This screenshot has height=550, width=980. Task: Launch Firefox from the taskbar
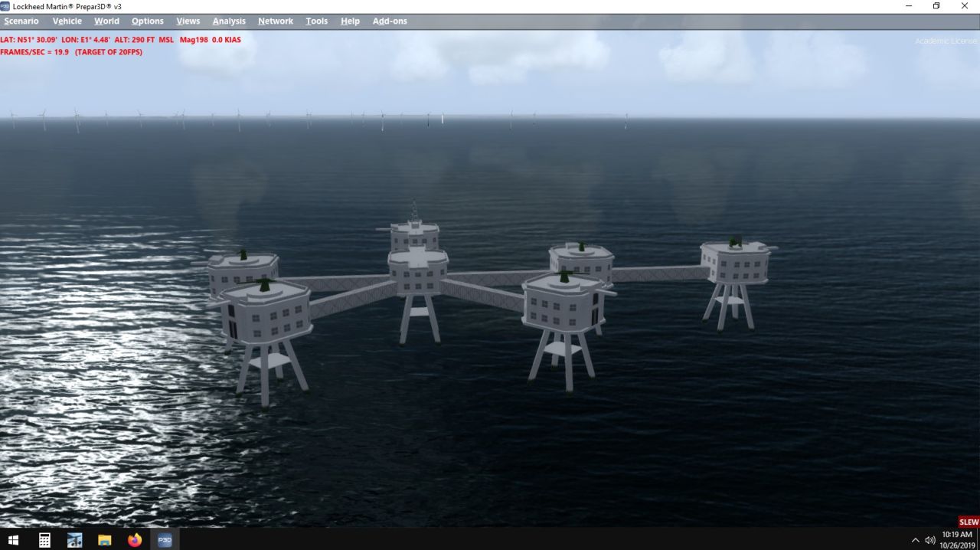coord(135,540)
